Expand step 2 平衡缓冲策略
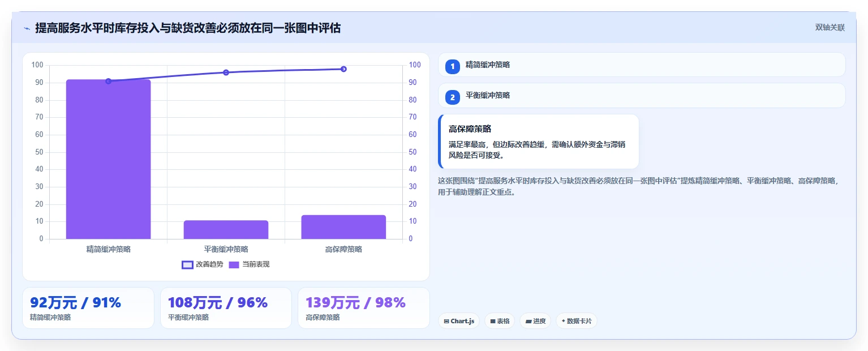 point(642,96)
